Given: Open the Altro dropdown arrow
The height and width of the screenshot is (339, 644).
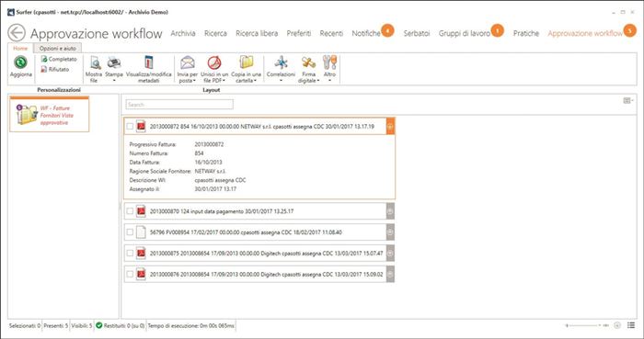Looking at the screenshot, I should [329, 80].
